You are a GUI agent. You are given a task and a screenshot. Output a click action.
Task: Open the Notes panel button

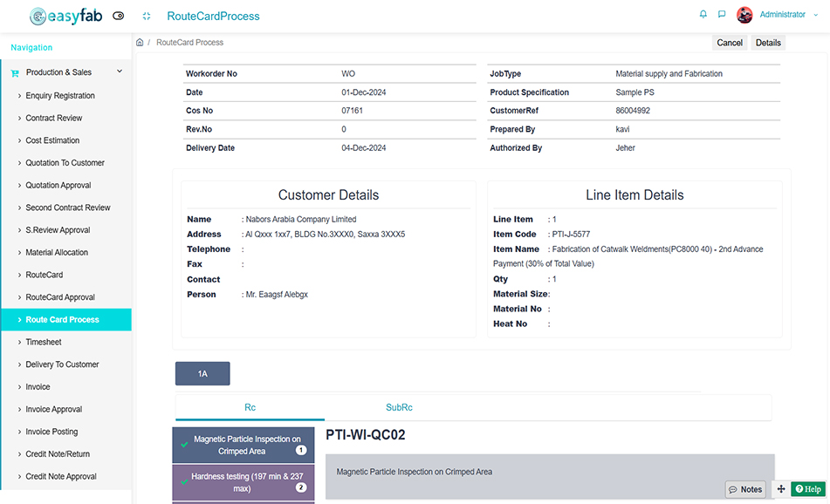744,489
